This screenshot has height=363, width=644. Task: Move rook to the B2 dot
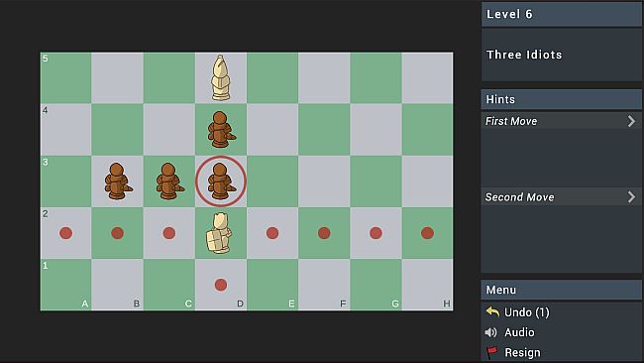[x=118, y=233]
